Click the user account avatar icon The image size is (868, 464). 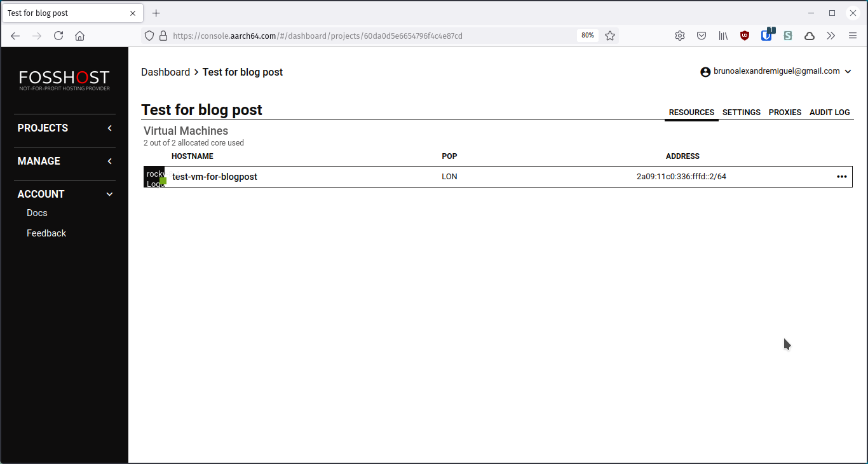click(705, 72)
